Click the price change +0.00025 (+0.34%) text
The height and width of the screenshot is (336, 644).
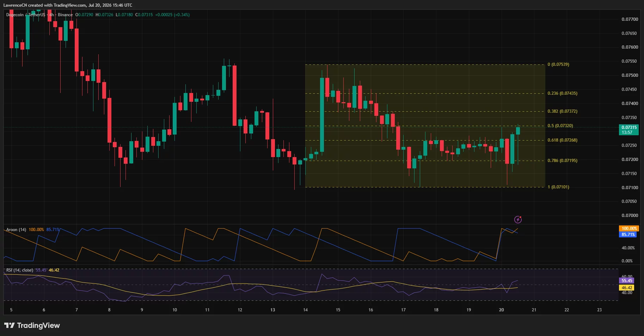pos(172,15)
